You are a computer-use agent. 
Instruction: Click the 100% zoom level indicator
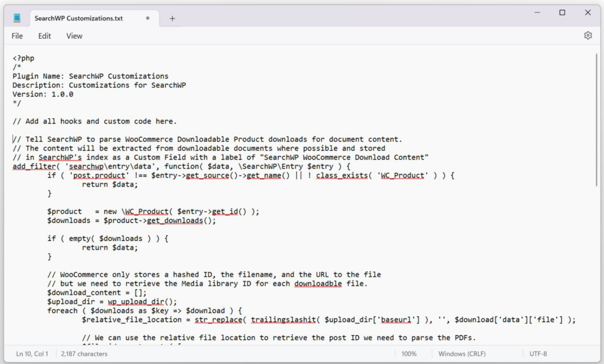[x=409, y=353]
